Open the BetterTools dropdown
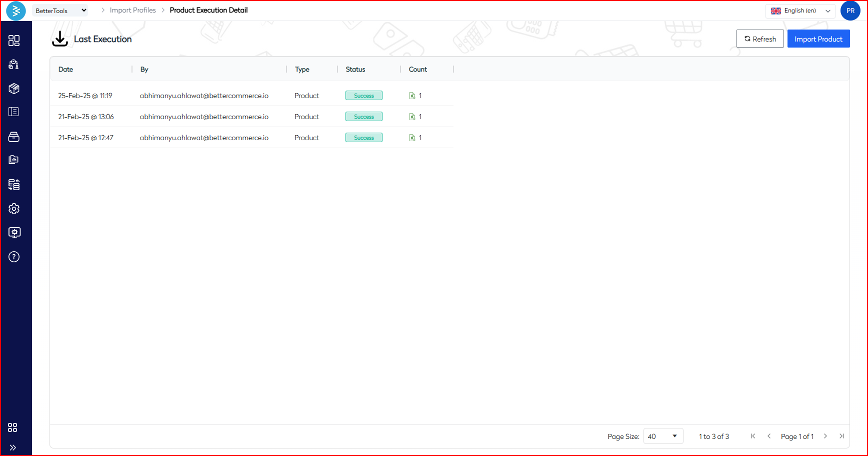This screenshot has height=456, width=868. (60, 11)
